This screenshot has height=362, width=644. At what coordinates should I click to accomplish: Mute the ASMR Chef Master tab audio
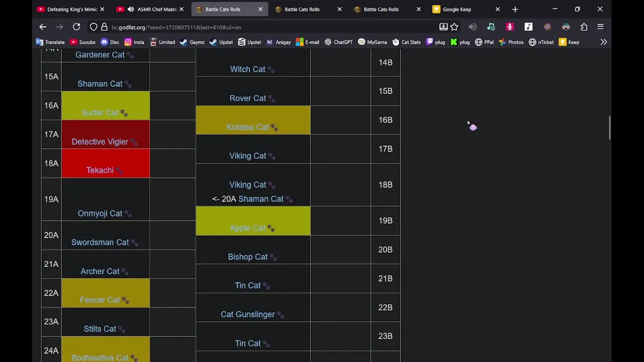pos(131,9)
